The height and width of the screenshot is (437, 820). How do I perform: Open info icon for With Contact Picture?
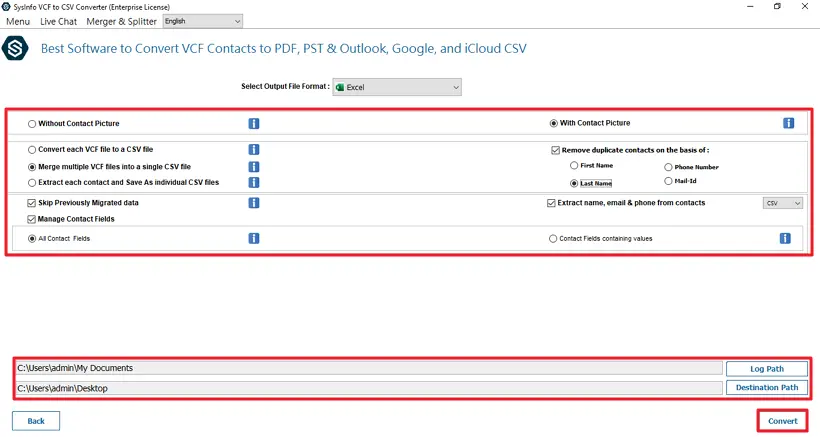pyautogui.click(x=789, y=123)
